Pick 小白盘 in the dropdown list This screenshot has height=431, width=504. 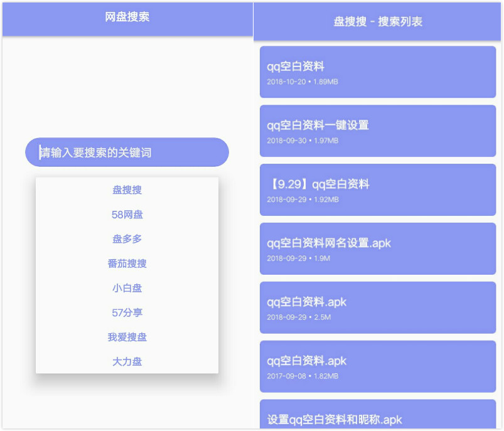(127, 288)
